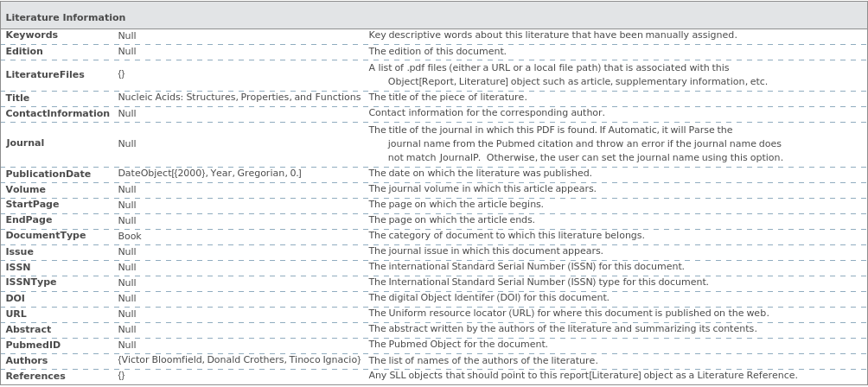Viewport: 868px width, 387px height.
Task: Select the PublicationDate DateObject value
Action: [209, 174]
